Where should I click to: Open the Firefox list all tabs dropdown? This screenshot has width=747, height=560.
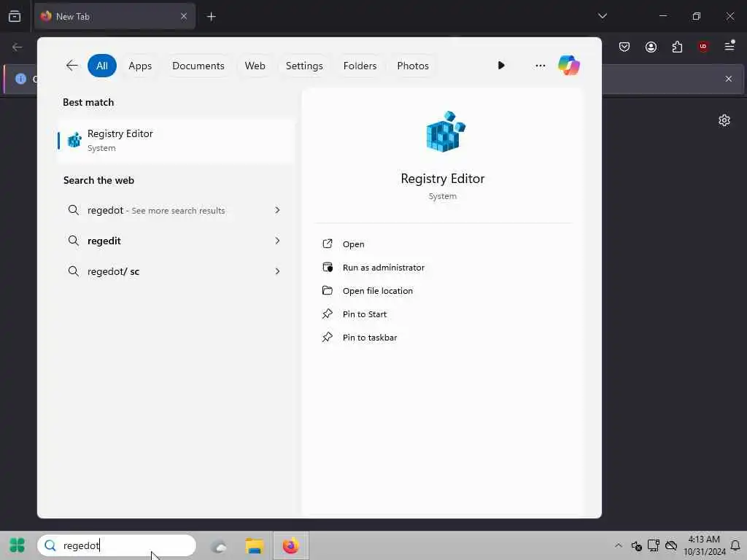(x=603, y=16)
